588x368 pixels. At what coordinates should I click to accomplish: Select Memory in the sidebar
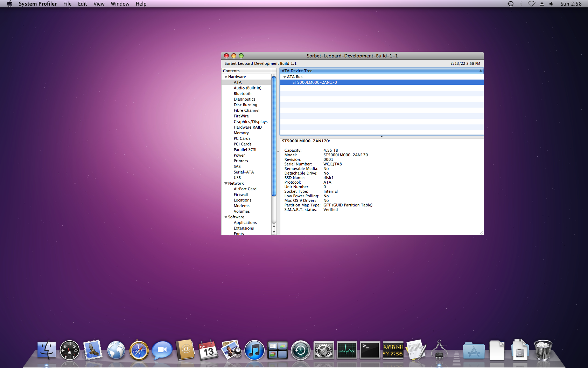pyautogui.click(x=241, y=133)
